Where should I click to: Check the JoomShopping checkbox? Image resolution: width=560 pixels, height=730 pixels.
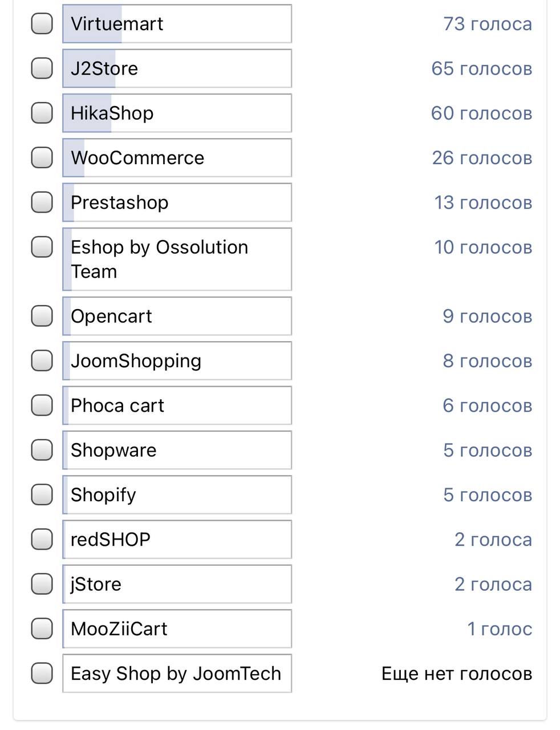[x=42, y=360]
